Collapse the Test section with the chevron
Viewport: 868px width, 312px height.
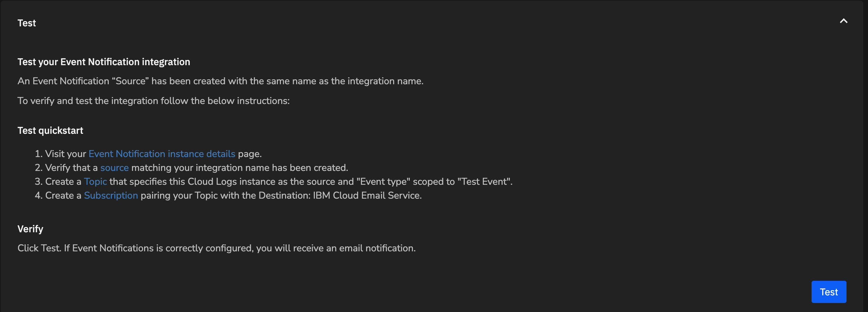[843, 21]
